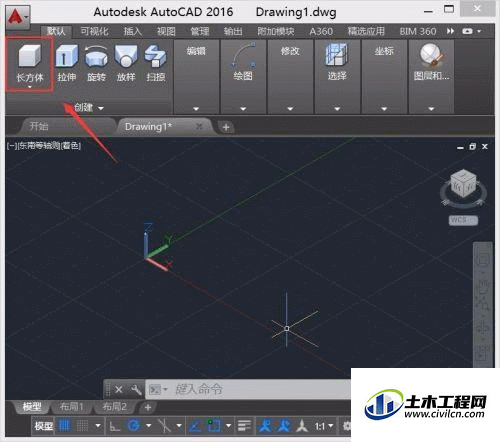Switch to the 输出 ribbon tab
500x442 pixels.
coord(233,31)
